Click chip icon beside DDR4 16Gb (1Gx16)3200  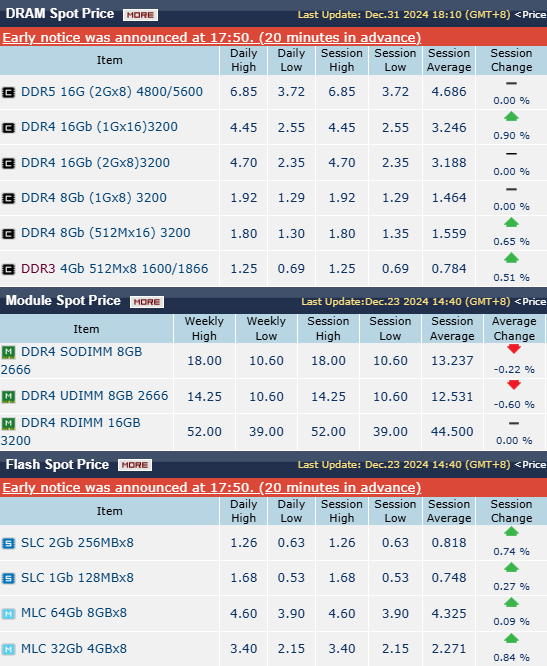8,127
